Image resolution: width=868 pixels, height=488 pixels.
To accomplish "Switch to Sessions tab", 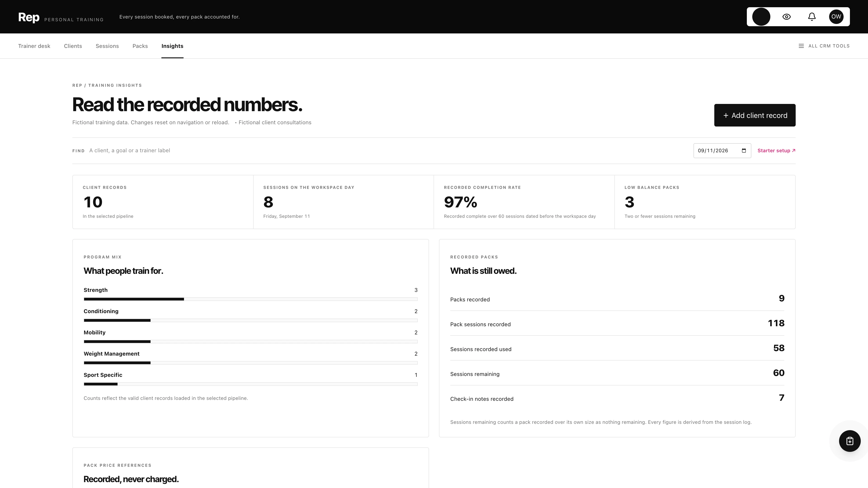I will click(107, 46).
